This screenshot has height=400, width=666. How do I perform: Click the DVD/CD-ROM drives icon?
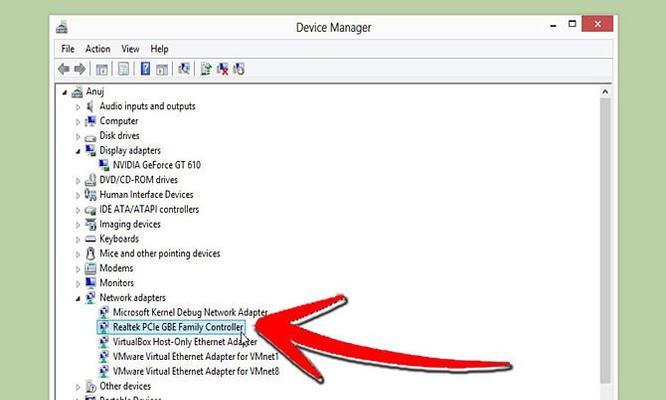[90, 180]
